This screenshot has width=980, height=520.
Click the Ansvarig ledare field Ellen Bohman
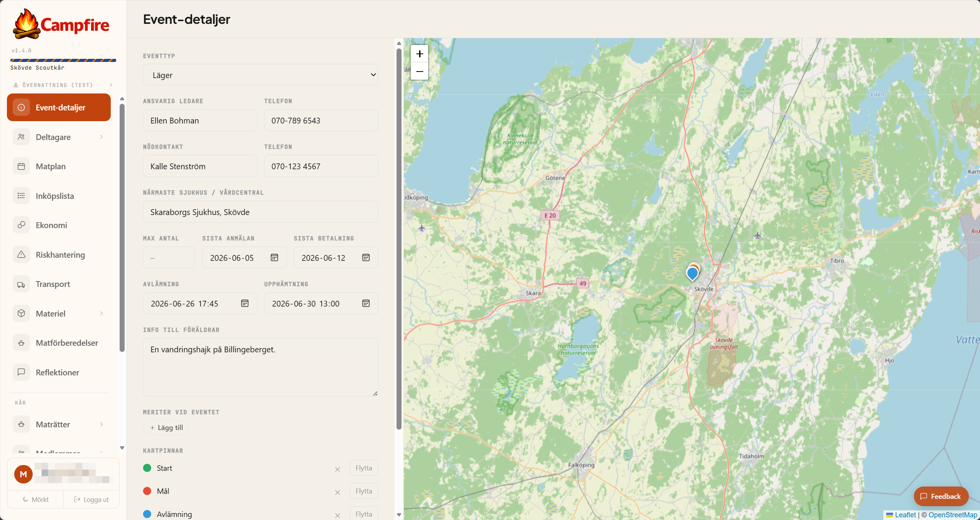(200, 120)
